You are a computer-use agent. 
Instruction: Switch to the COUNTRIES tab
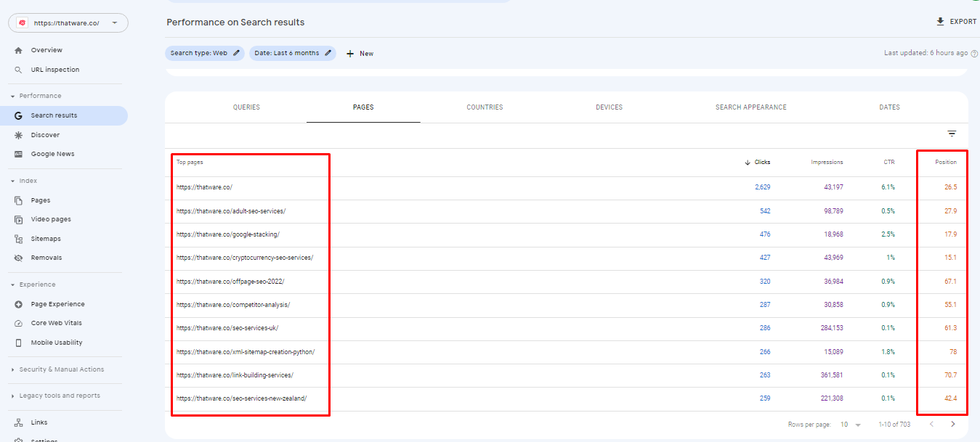pyautogui.click(x=485, y=107)
